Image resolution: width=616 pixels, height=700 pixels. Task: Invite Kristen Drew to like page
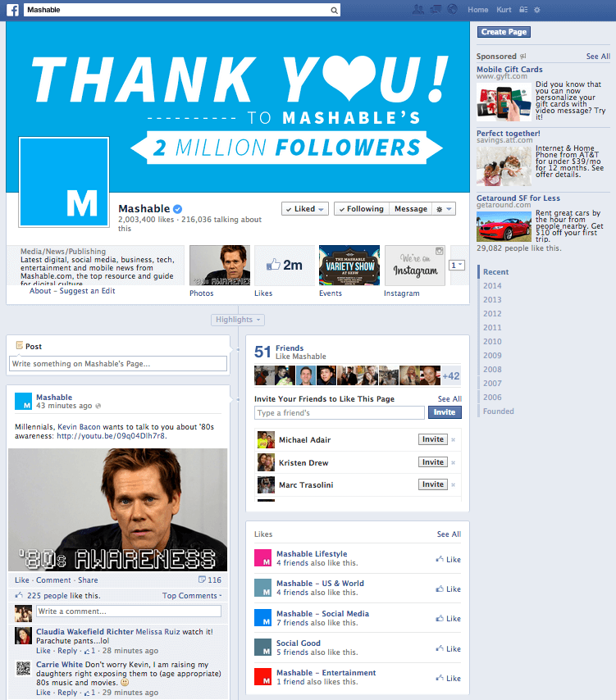click(x=433, y=462)
